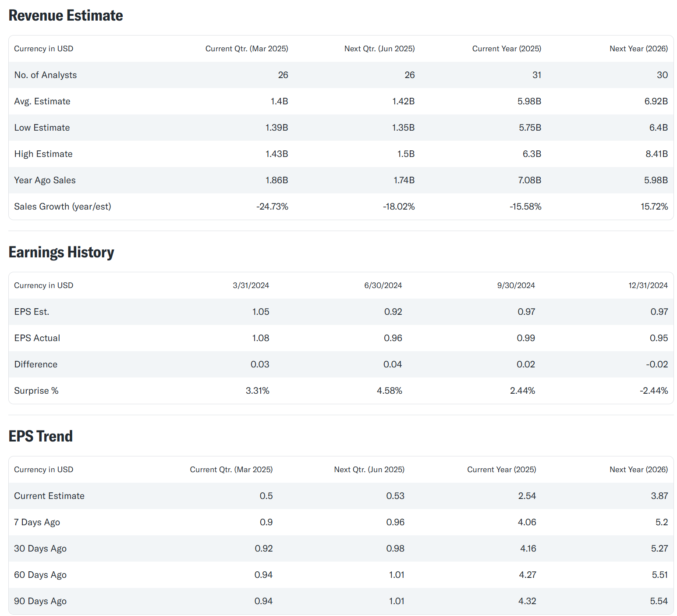Select the 6/30/2024 column header
Image resolution: width=677 pixels, height=616 pixels.
click(383, 285)
